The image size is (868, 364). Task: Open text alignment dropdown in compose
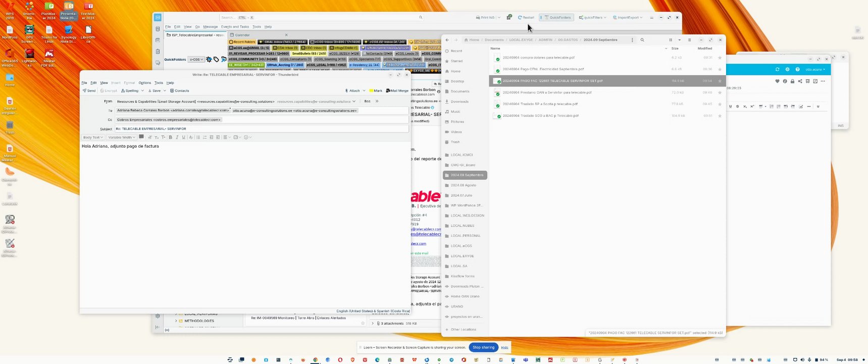click(x=227, y=137)
